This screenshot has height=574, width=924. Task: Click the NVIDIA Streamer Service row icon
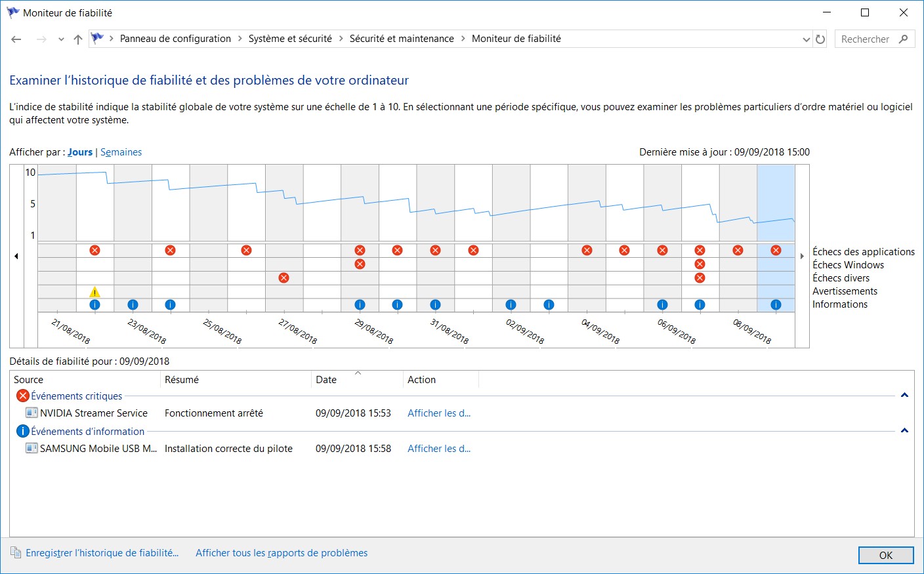click(31, 413)
